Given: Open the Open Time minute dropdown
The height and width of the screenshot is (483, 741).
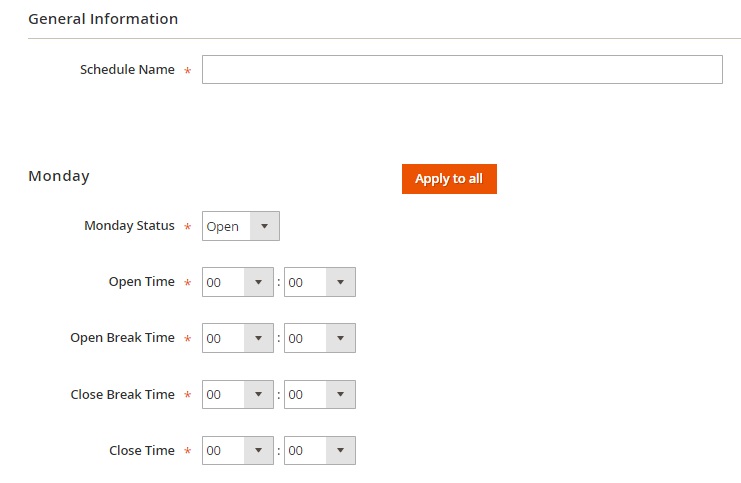Looking at the screenshot, I should [319, 282].
